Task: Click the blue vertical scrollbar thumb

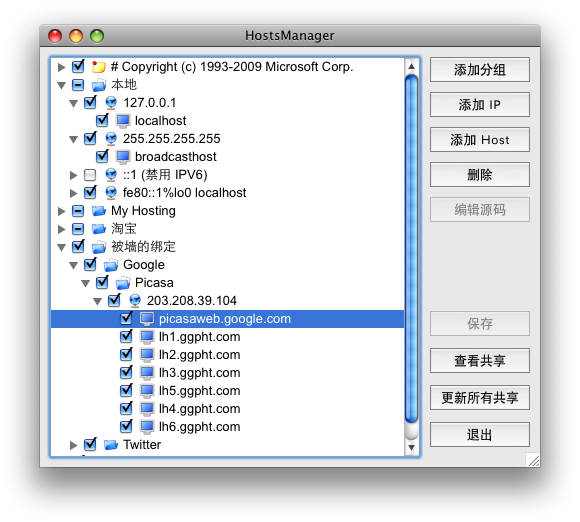Action: click(x=411, y=249)
